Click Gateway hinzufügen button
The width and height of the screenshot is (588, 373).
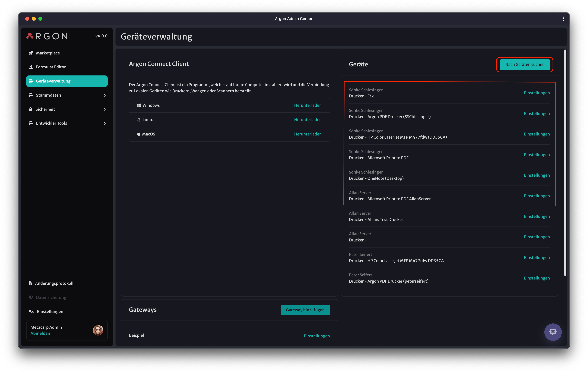click(x=305, y=310)
